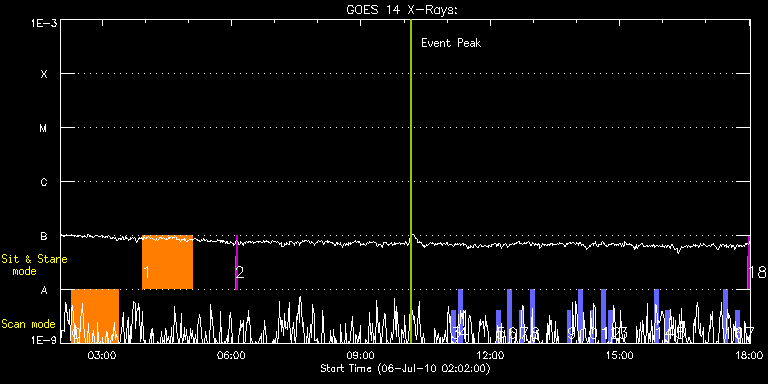Select short blue scan bar numbered 5
The image size is (768, 384).
pyautogui.click(x=498, y=326)
